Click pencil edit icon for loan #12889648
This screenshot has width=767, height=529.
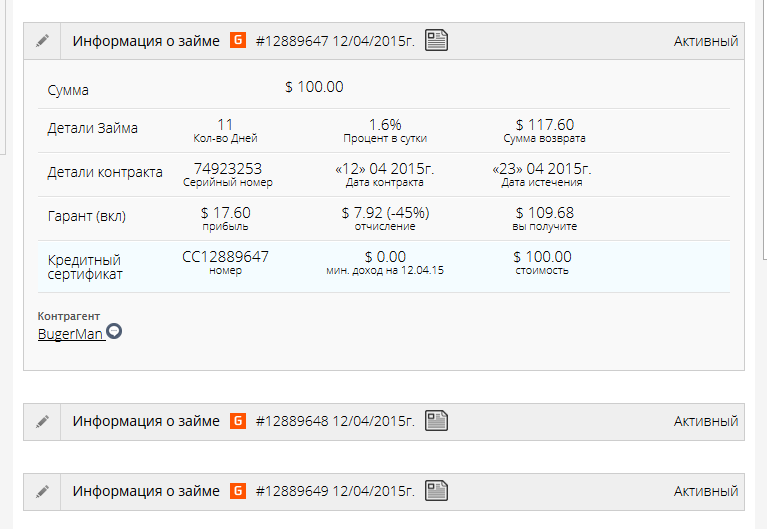(x=43, y=421)
